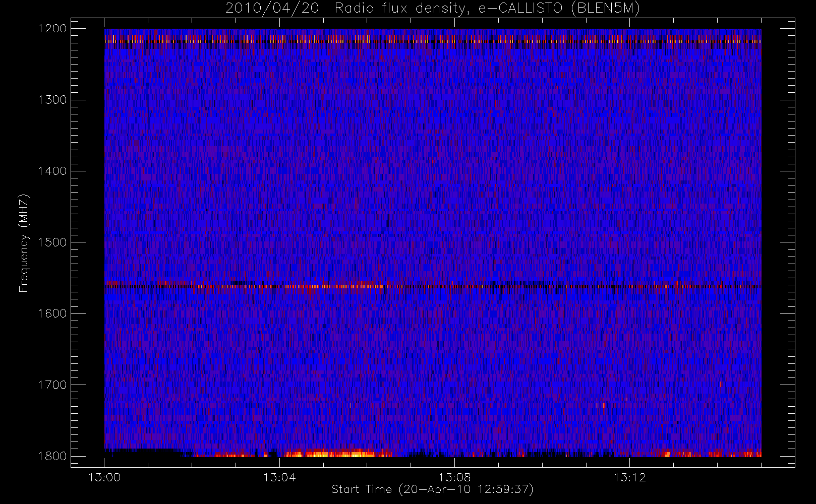Click the 1500 frequency axis label
This screenshot has width=816, height=504.
pos(52,242)
